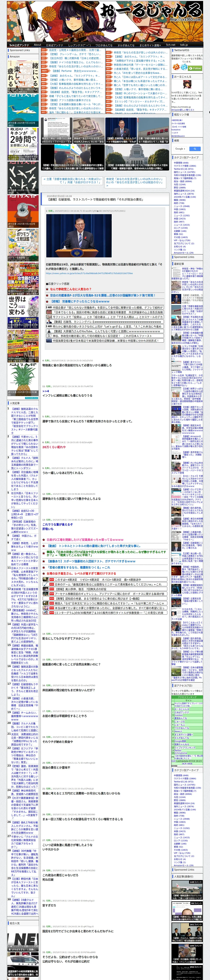Click the green feedly Follow button

195,68
